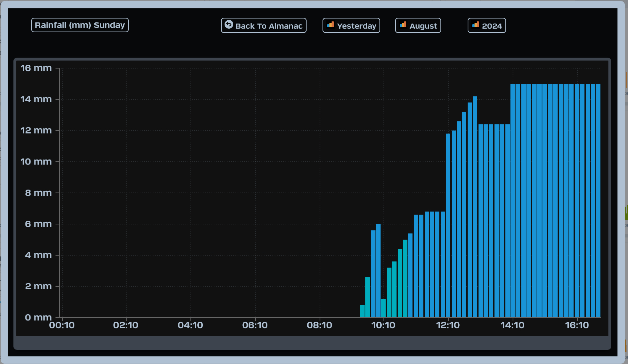Click the 8 mm y-axis label
Image resolution: width=628 pixels, height=364 pixels.
coord(38,193)
